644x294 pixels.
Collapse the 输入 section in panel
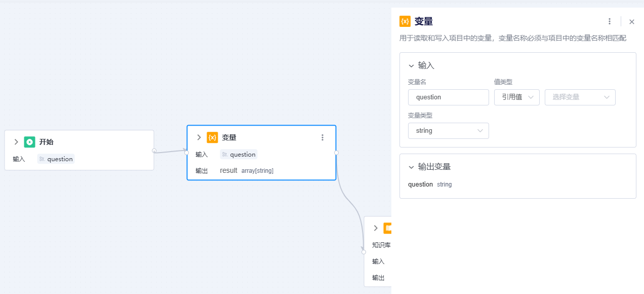tap(412, 66)
